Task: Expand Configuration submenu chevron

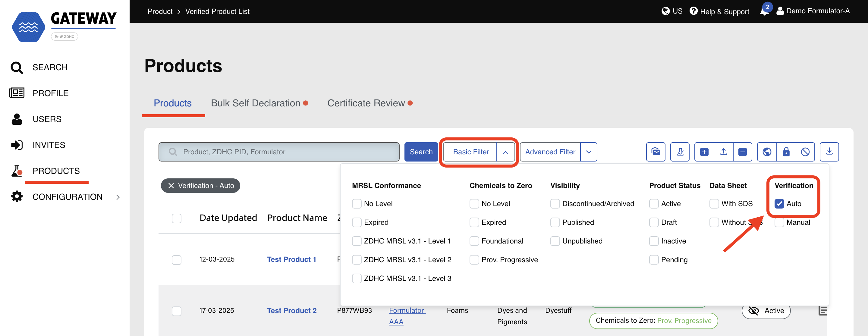Action: point(118,197)
